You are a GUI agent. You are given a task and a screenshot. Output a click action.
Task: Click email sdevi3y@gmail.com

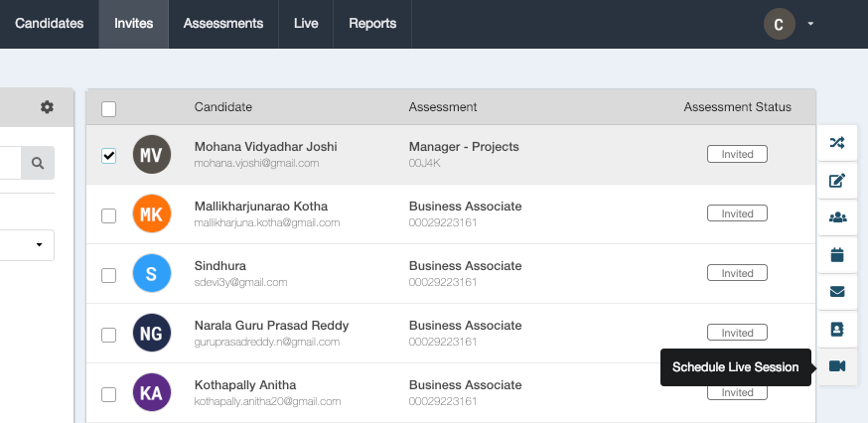point(240,282)
